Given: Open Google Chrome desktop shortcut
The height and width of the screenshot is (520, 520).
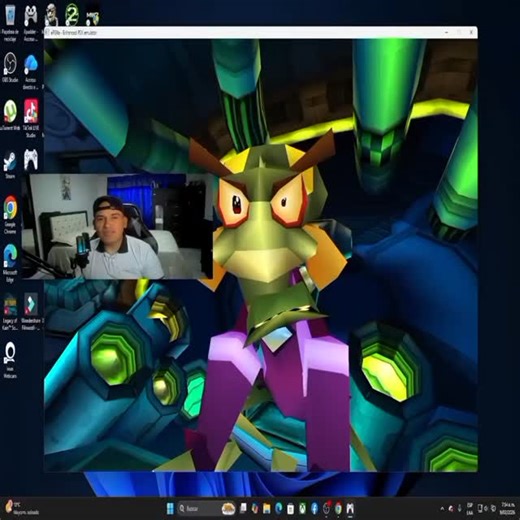Looking at the screenshot, I should pyautogui.click(x=10, y=207).
